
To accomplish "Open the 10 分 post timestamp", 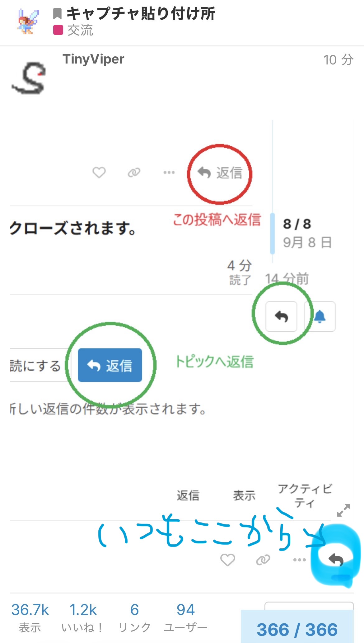I will pos(338,60).
